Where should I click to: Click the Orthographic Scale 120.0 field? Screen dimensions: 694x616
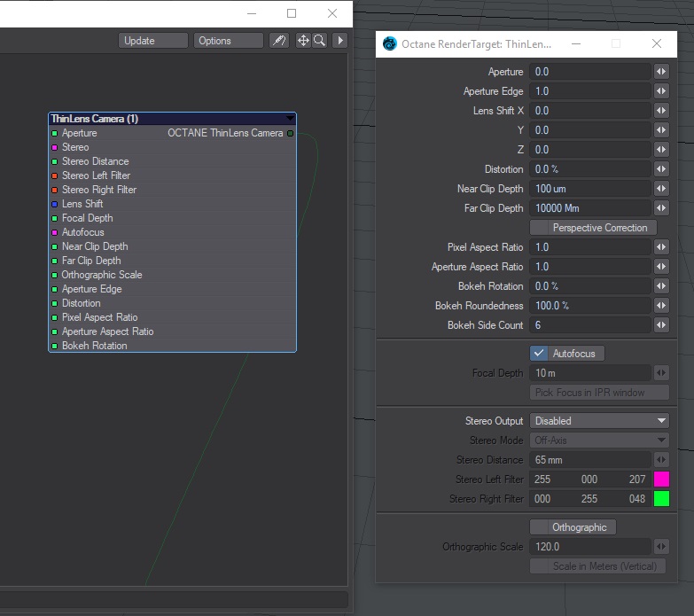[x=590, y=547]
